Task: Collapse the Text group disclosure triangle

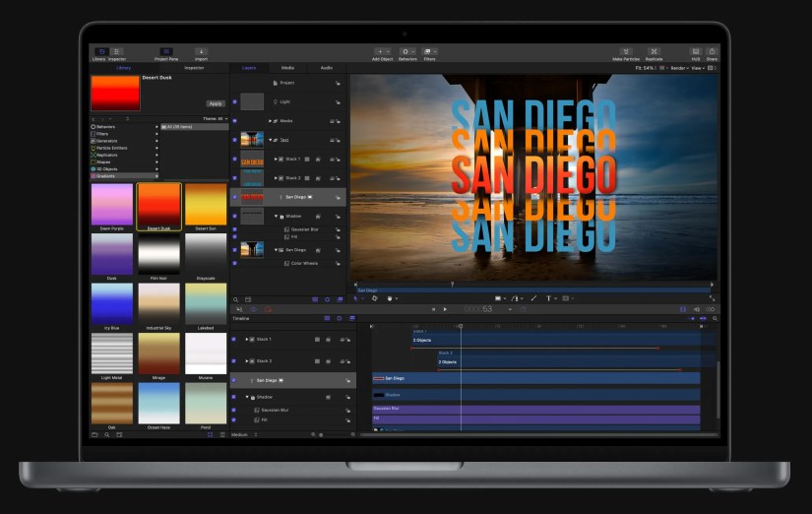Action: [270, 140]
